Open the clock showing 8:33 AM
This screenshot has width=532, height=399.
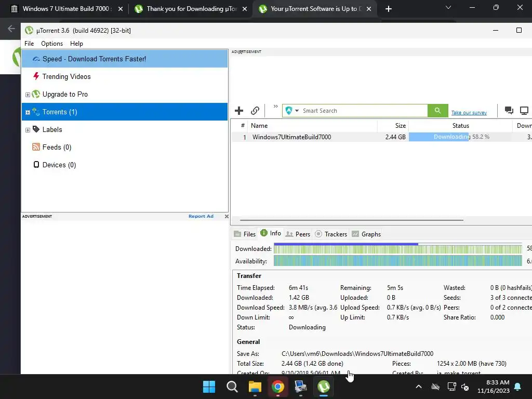(494, 387)
